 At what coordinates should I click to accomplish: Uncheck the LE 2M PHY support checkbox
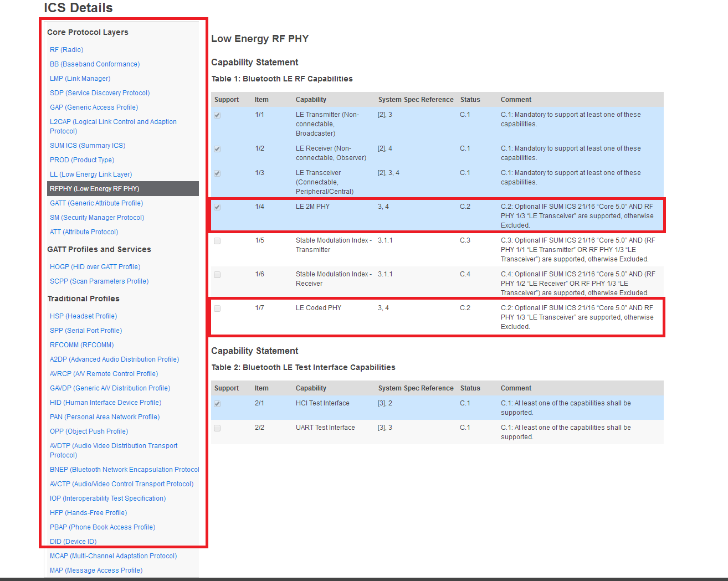(x=217, y=207)
